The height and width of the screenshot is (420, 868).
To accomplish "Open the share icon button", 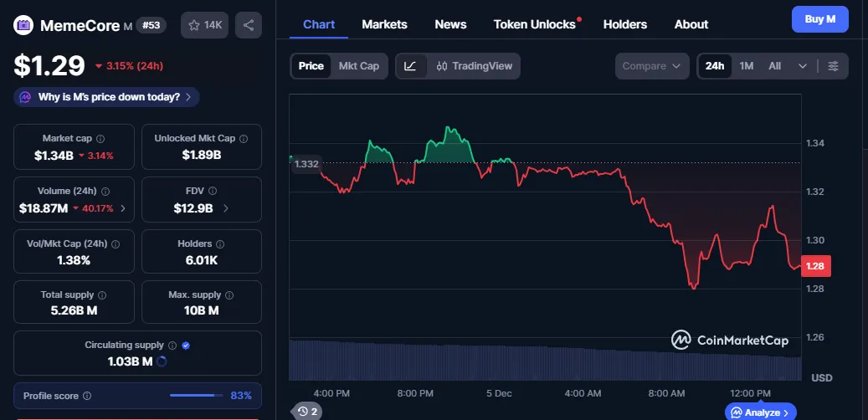I will click(x=249, y=25).
